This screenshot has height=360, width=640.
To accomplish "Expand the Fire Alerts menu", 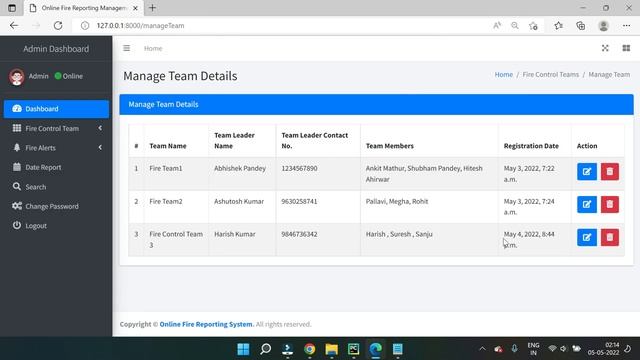I will [56, 148].
